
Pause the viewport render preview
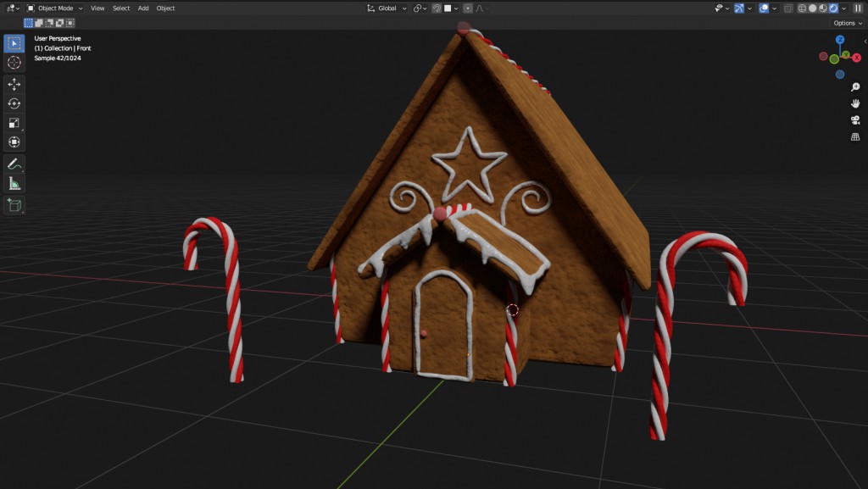click(857, 8)
